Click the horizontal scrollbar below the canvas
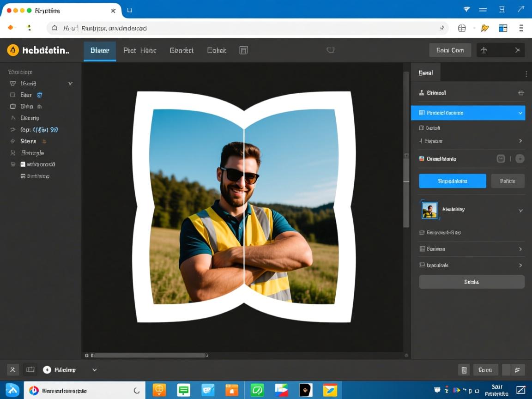Image resolution: width=532 pixels, height=399 pixels. [x=150, y=356]
